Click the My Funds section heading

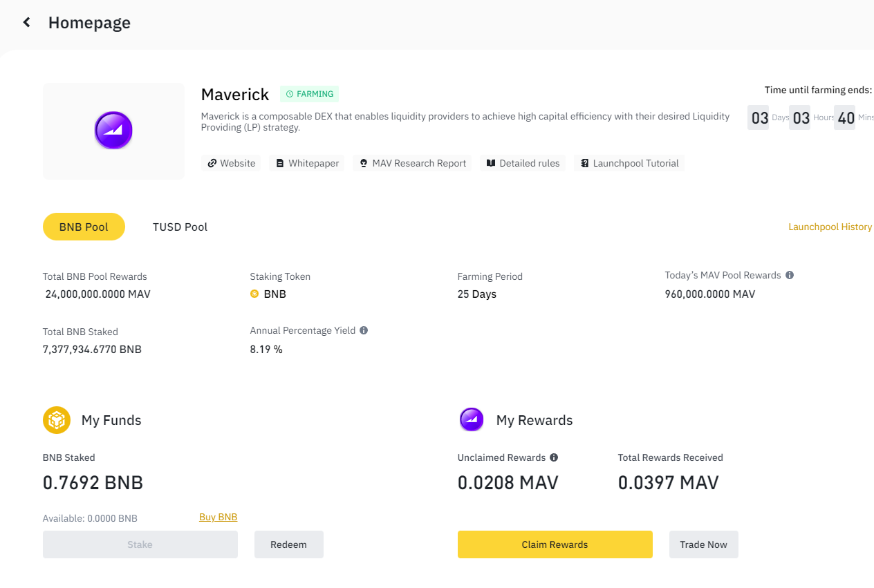111,420
